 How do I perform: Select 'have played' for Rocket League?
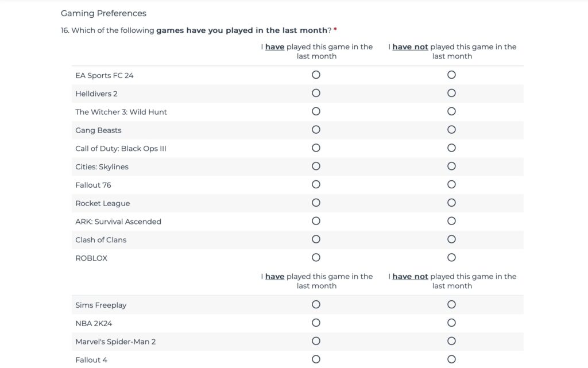click(316, 203)
